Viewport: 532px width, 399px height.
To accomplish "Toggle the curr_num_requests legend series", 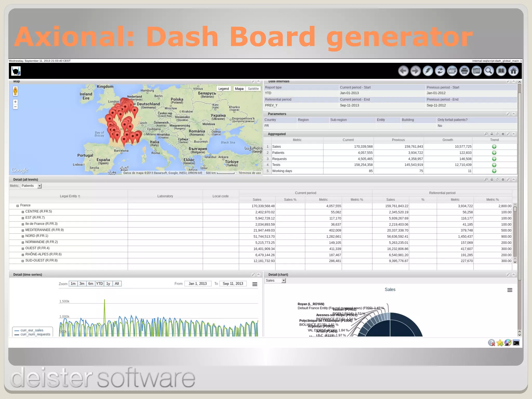I will coord(32,334).
